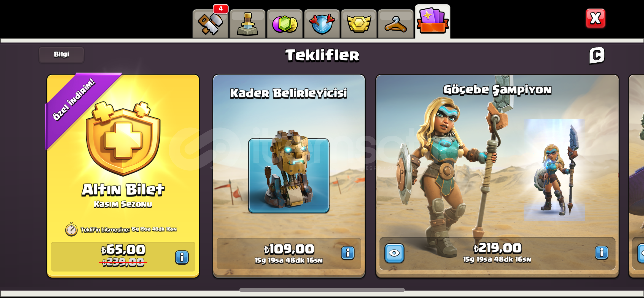Open info for Kader Belirleyicisi offer
This screenshot has height=298, width=644.
coord(348,253)
